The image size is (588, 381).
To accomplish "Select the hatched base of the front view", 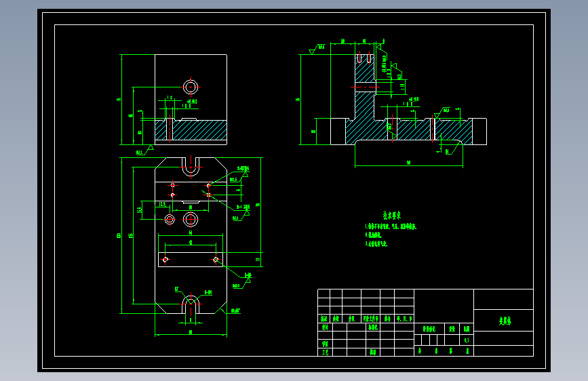I will tap(191, 130).
